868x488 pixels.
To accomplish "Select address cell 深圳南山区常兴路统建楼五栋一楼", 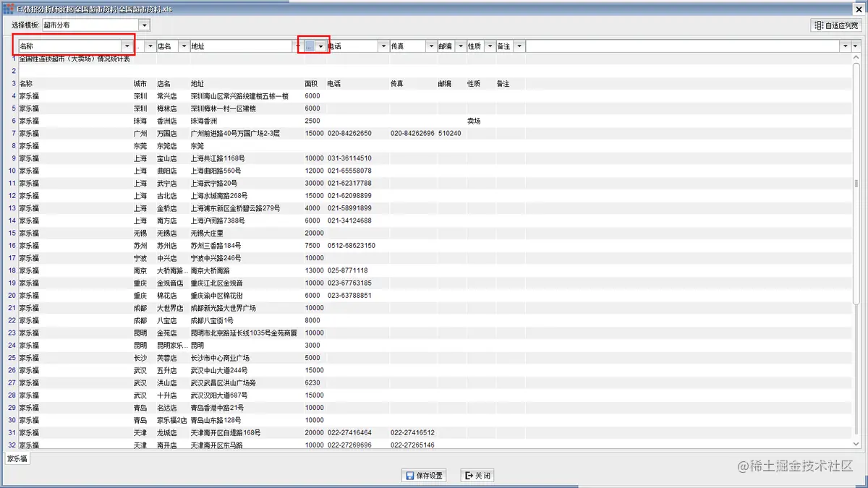I will pyautogui.click(x=240, y=96).
